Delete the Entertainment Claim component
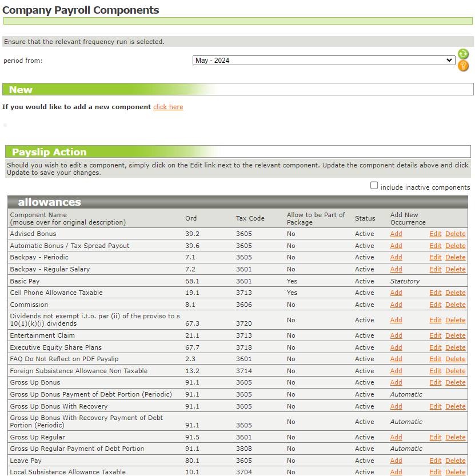 click(456, 335)
